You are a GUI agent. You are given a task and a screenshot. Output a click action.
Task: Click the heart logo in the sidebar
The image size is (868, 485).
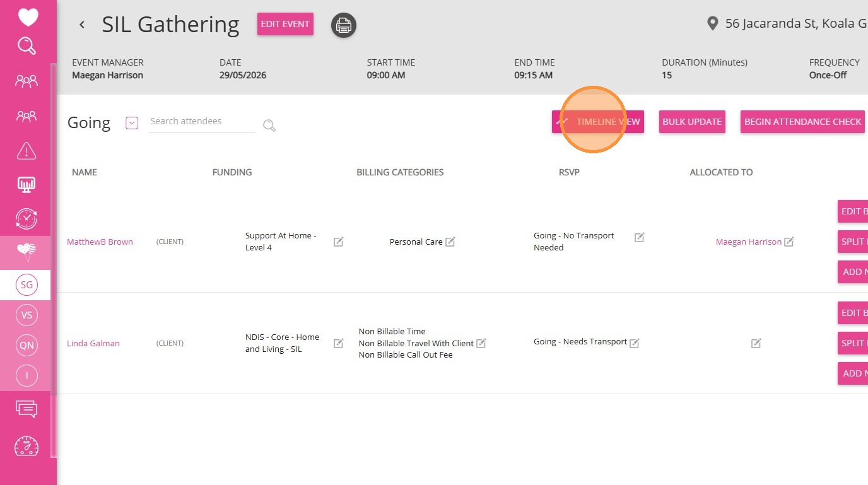[28, 17]
